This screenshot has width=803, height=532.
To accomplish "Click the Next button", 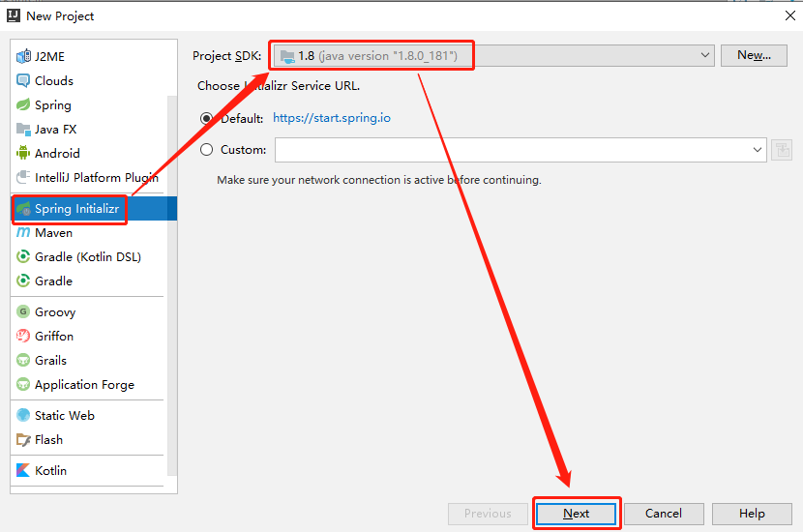I will pos(577,514).
